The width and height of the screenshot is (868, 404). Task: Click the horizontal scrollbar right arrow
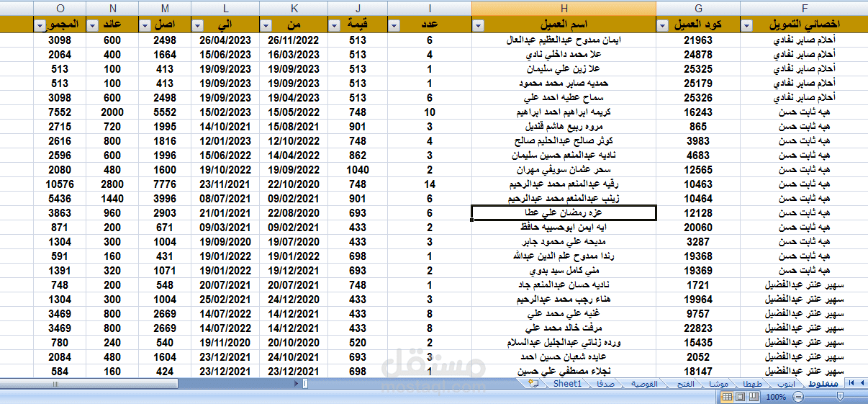(x=295, y=384)
